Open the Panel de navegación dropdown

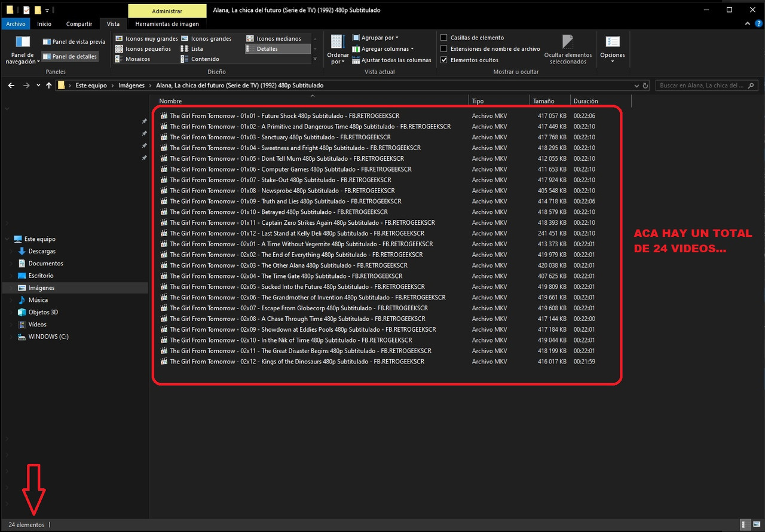(x=23, y=50)
